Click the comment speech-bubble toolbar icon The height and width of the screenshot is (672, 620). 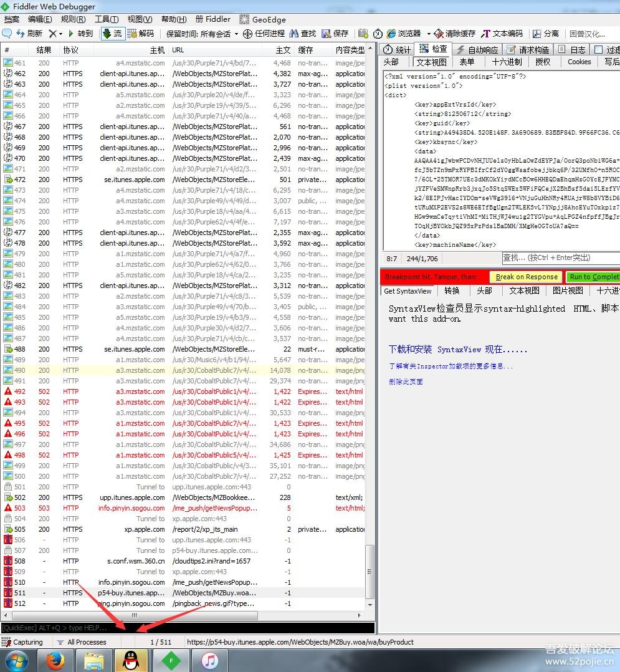(7, 34)
